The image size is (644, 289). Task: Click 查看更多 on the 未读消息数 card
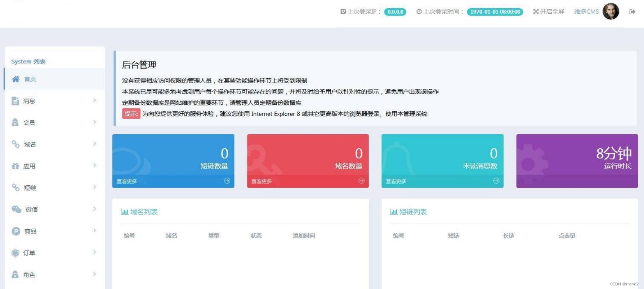(x=396, y=181)
